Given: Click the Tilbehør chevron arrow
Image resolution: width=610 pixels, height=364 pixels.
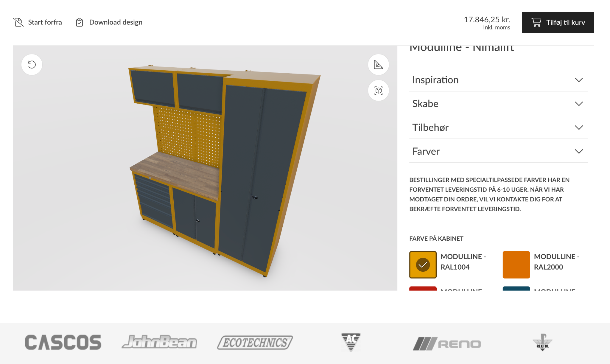Looking at the screenshot, I should coord(579,127).
